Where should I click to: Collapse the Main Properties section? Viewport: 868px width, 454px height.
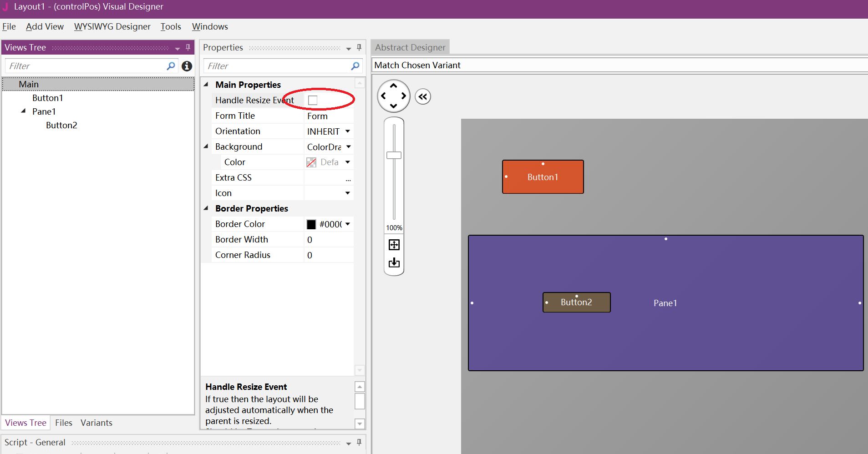[x=206, y=84]
